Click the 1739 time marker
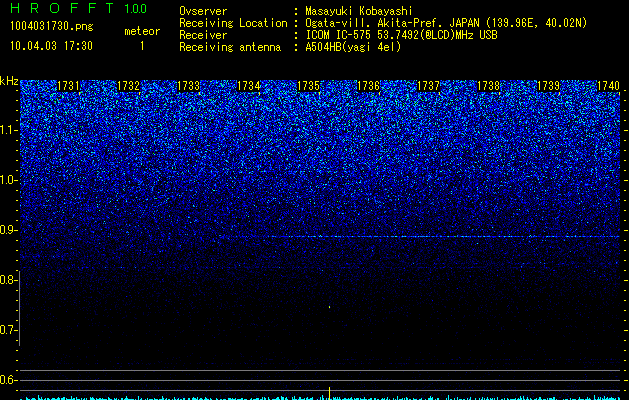 548,86
